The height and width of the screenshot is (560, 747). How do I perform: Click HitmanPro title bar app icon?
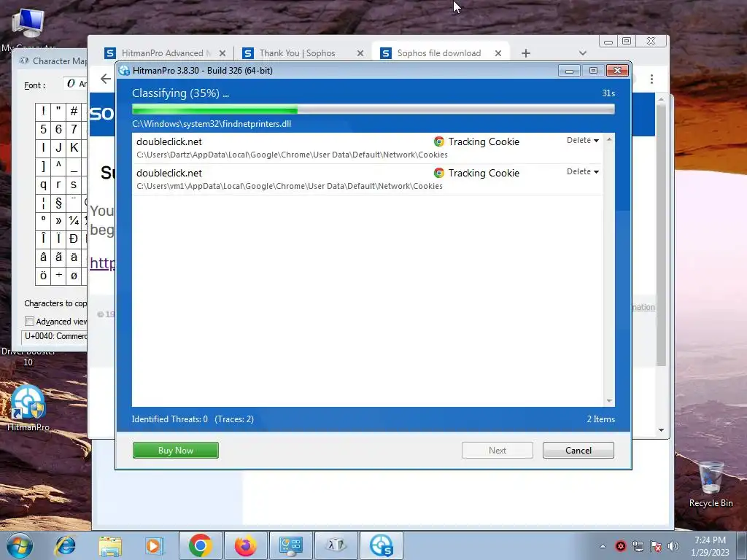124,71
